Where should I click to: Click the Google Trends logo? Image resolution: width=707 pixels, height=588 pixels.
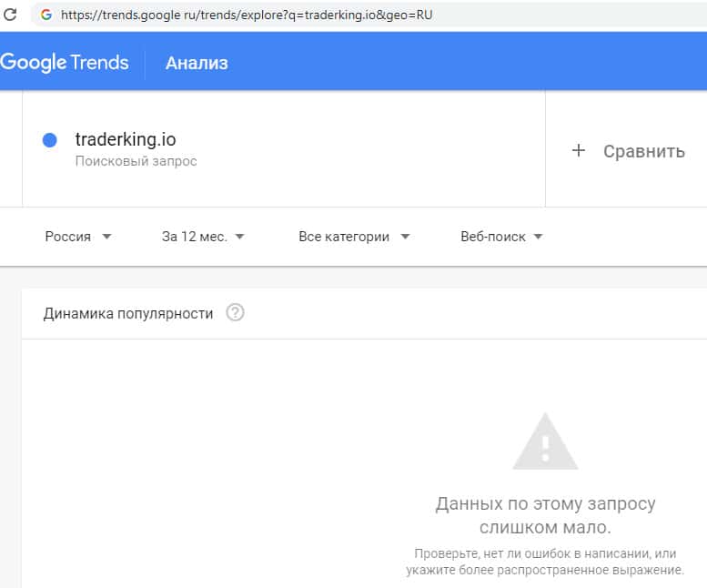[x=64, y=63]
